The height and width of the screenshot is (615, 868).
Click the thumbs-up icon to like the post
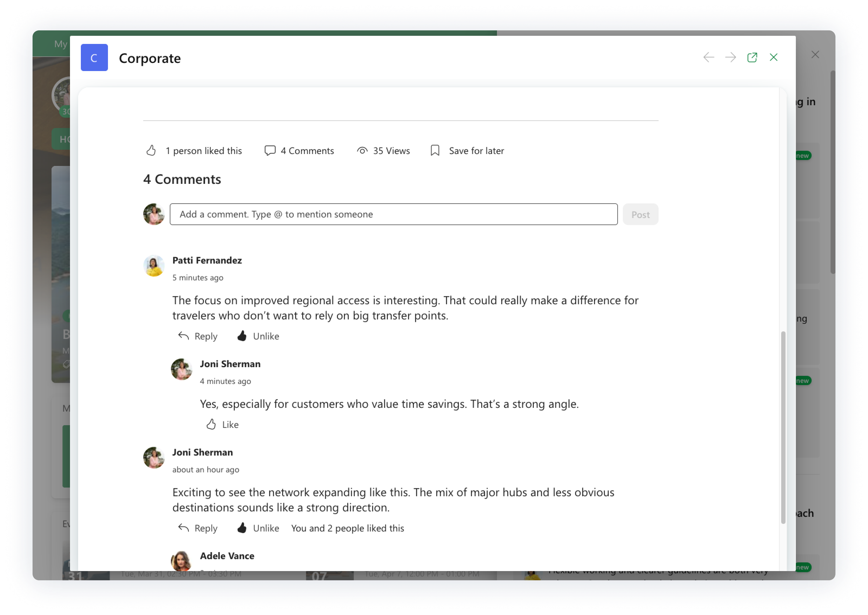(151, 151)
